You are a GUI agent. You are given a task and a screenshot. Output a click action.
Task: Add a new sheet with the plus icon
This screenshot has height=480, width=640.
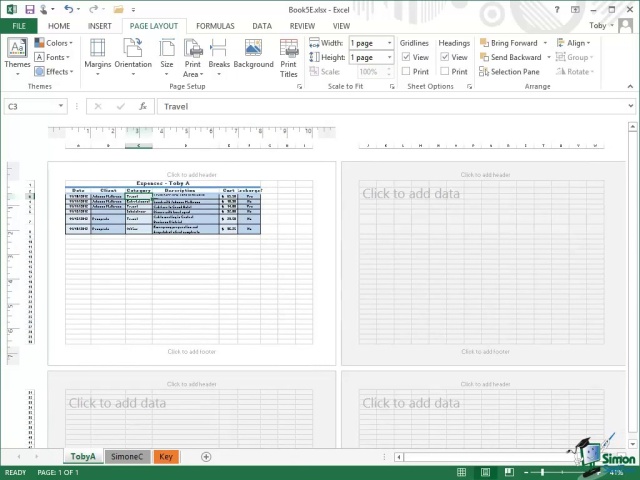pos(206,457)
